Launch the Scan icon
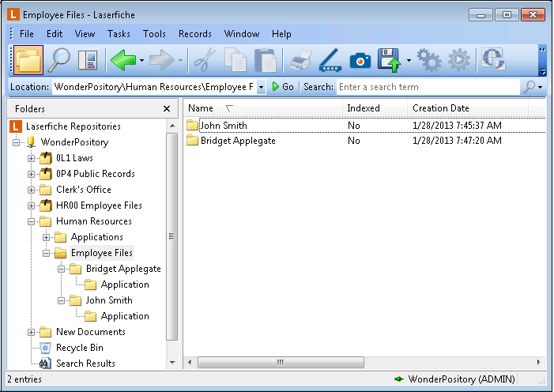This screenshot has height=392, width=554. coord(330,60)
